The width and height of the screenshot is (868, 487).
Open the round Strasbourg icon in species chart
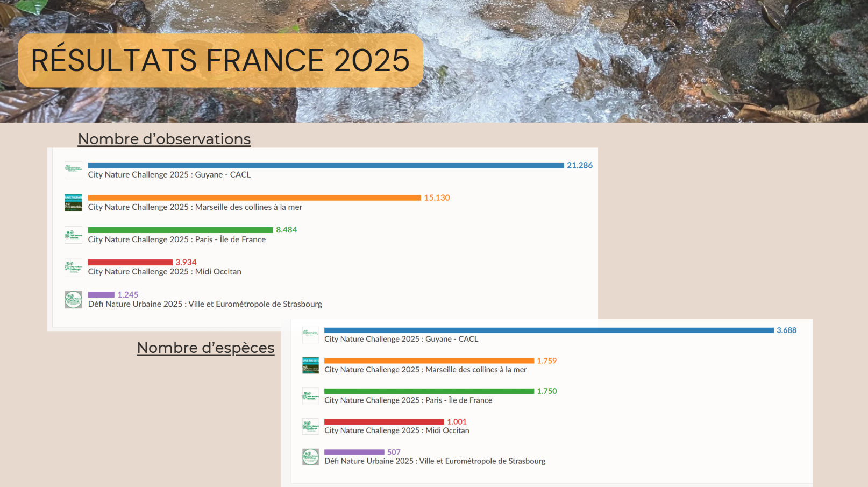click(310, 457)
